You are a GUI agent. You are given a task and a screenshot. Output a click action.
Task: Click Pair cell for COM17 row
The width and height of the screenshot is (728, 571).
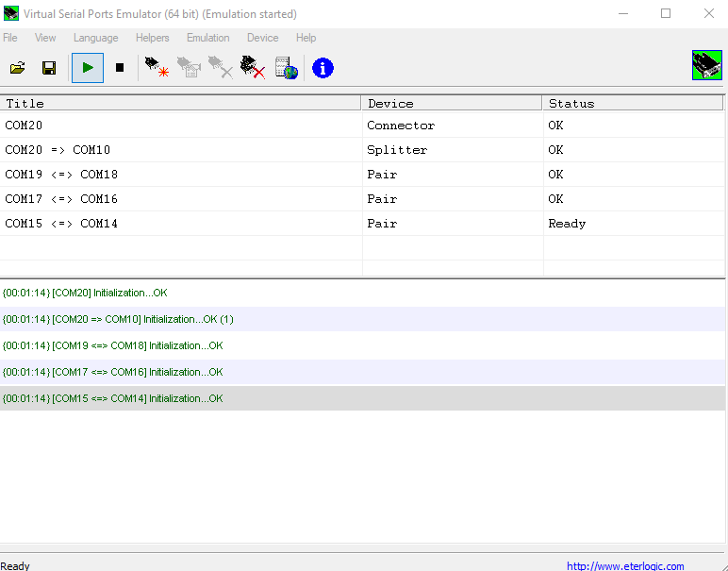pos(453,199)
